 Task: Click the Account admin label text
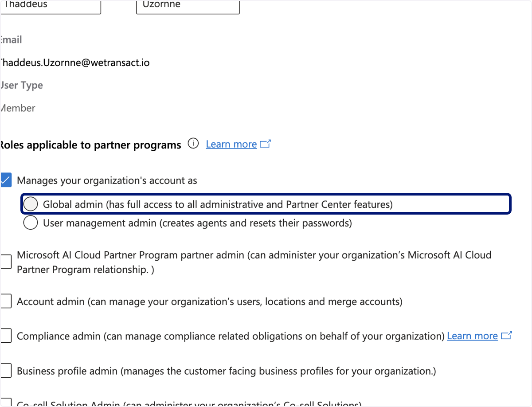210,302
